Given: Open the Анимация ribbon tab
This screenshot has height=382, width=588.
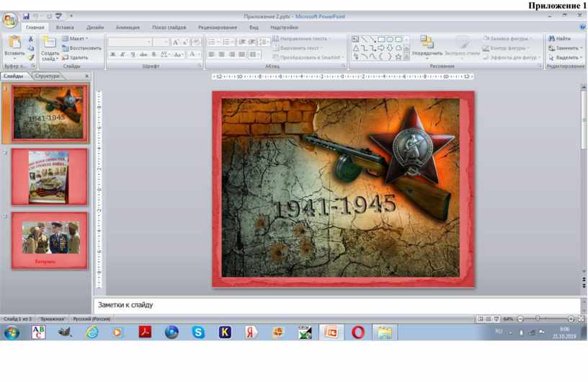Looking at the screenshot, I should (x=128, y=27).
